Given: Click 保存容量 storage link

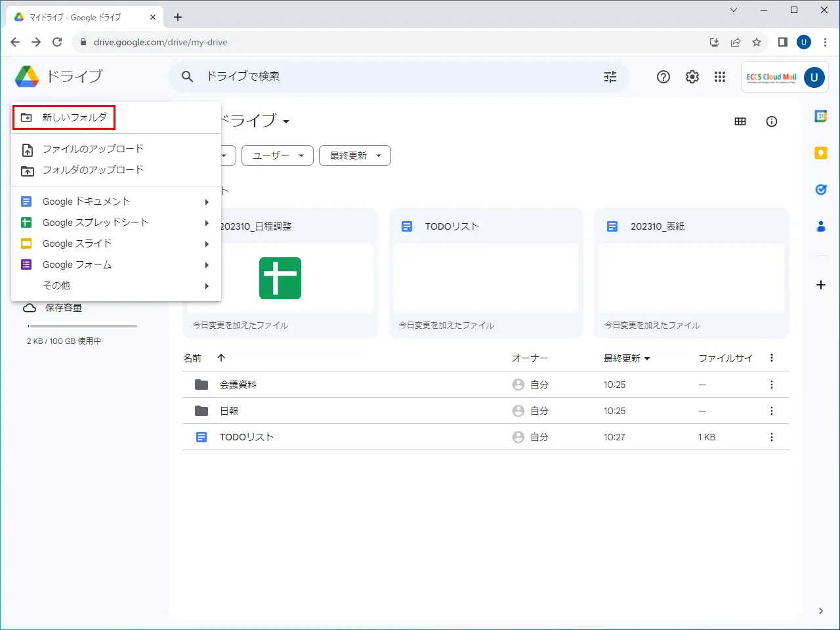Looking at the screenshot, I should pyautogui.click(x=63, y=308).
